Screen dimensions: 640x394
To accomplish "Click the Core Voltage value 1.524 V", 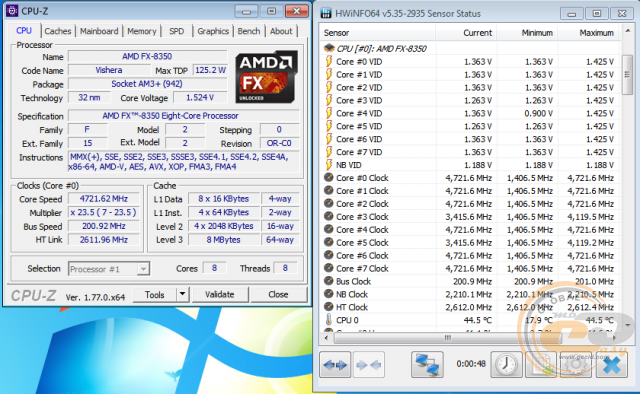I will point(200,98).
